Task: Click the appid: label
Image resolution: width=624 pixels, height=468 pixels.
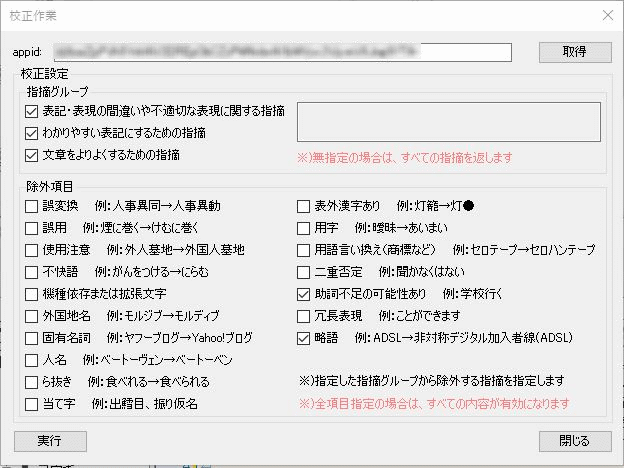Action: pyautogui.click(x=27, y=52)
